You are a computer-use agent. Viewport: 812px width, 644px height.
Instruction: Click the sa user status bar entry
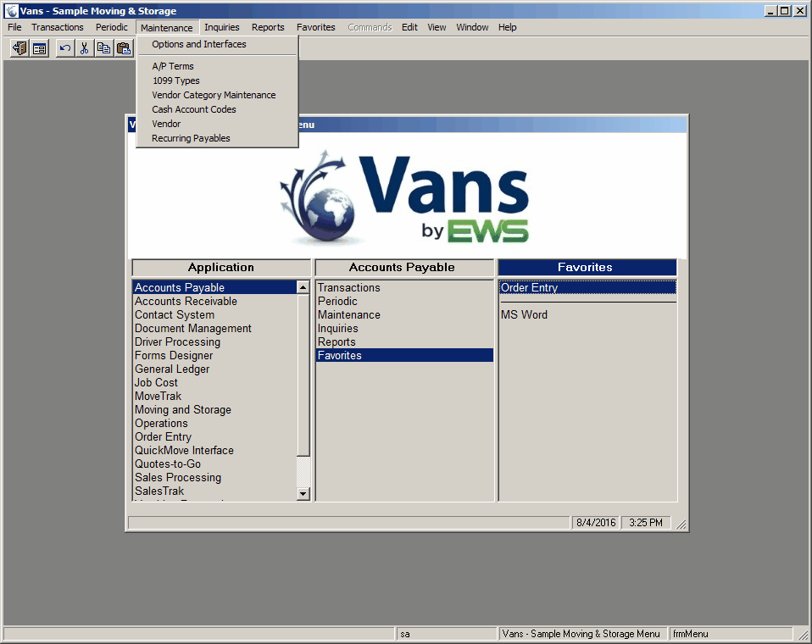pyautogui.click(x=447, y=634)
